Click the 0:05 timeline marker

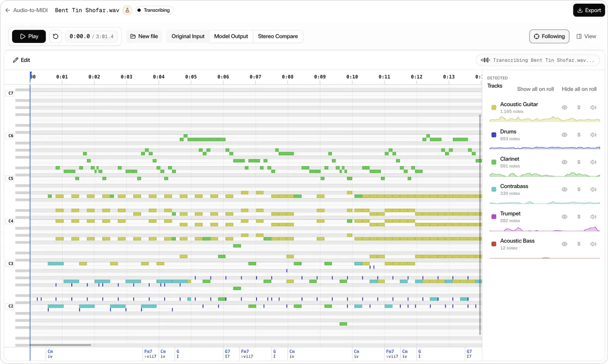[191, 77]
